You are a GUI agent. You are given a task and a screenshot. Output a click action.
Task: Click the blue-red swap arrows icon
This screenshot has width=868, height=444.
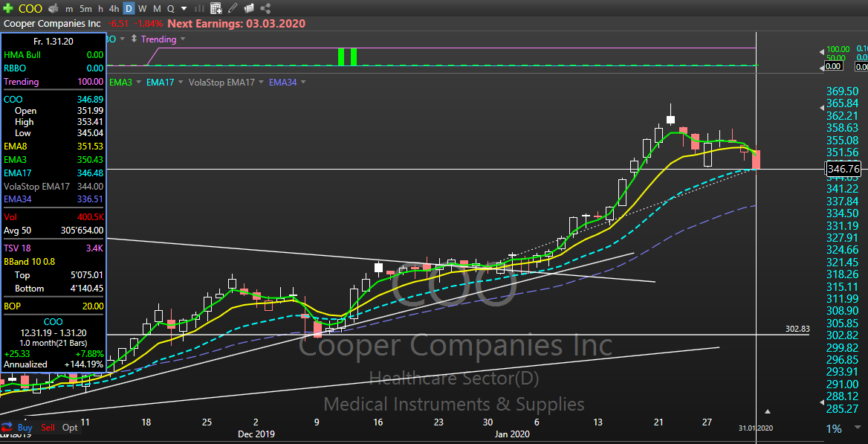(x=7, y=427)
